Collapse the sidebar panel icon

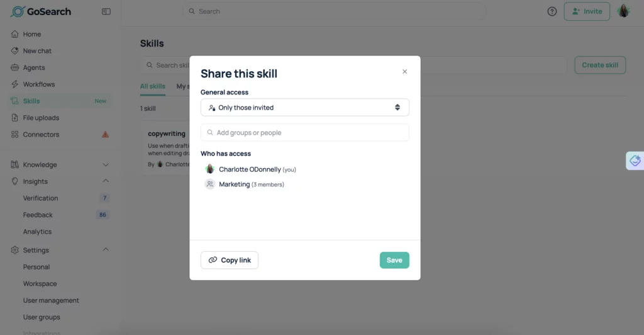106,11
